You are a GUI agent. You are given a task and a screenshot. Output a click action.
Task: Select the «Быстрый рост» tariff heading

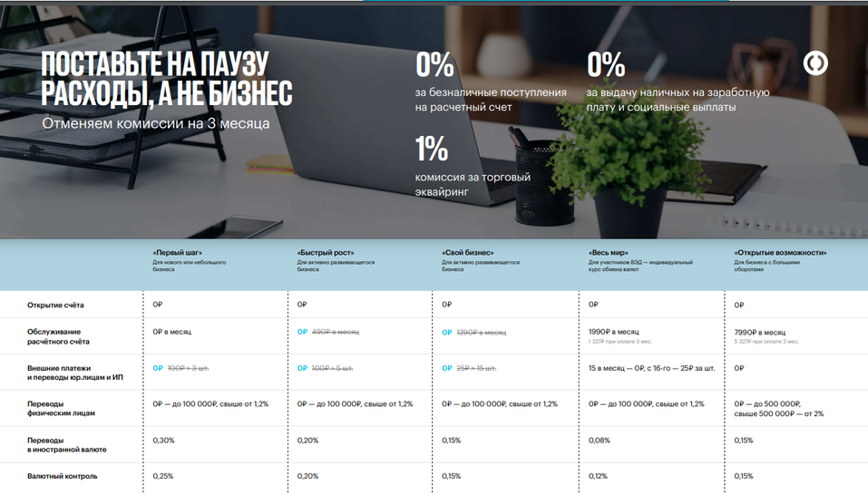coord(326,253)
